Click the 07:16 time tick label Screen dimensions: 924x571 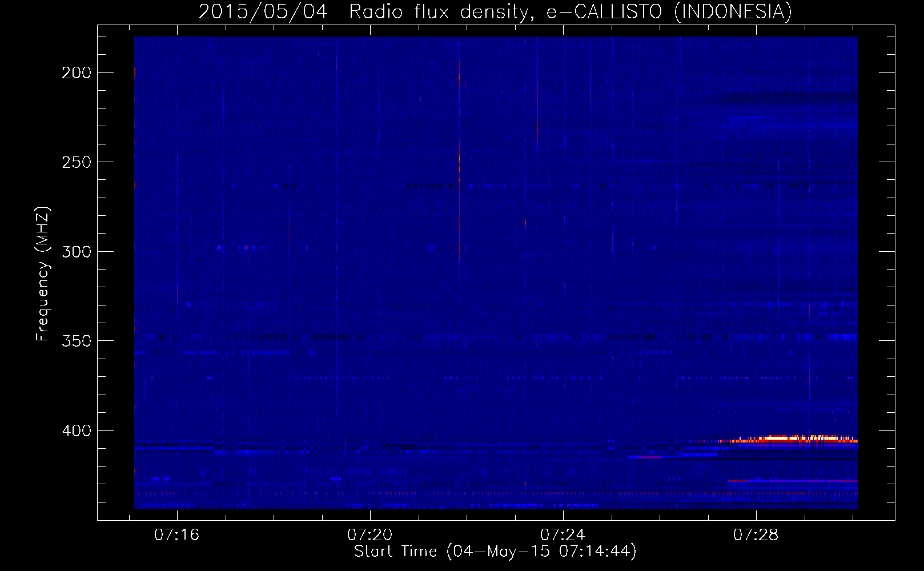point(177,534)
